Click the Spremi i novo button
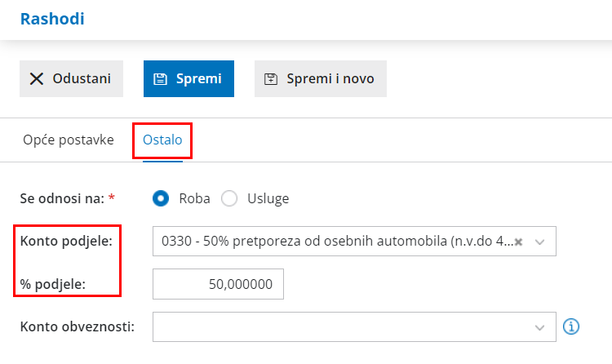This screenshot has width=612, height=364. click(x=320, y=79)
